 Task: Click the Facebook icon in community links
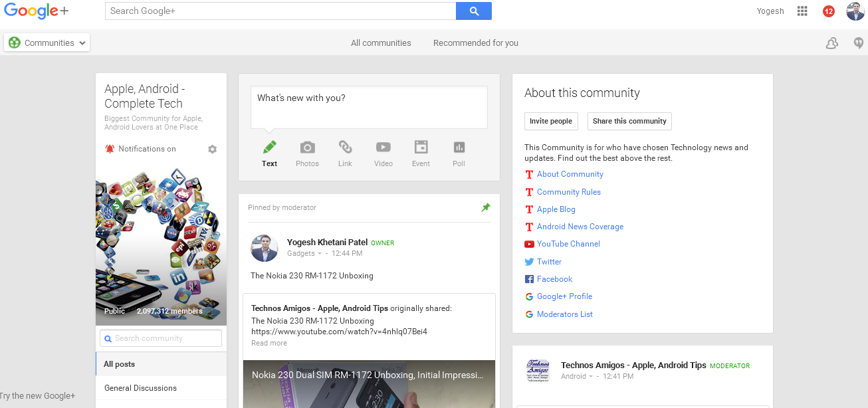529,280
